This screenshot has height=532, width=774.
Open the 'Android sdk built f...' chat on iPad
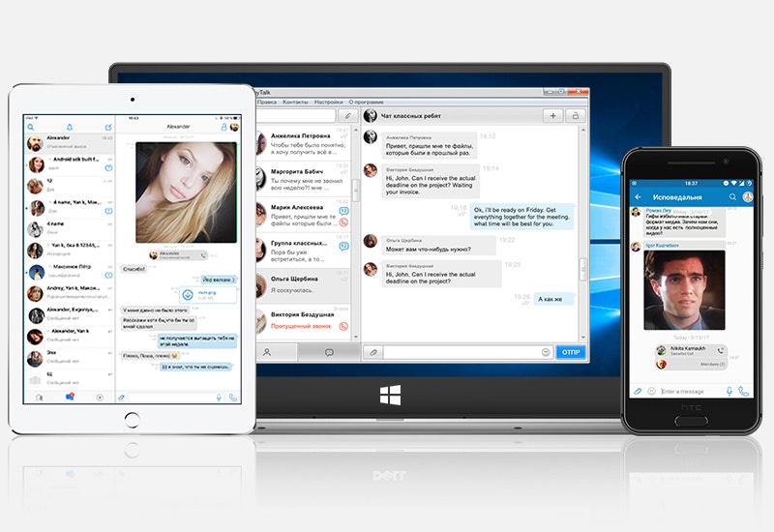[x=70, y=164]
